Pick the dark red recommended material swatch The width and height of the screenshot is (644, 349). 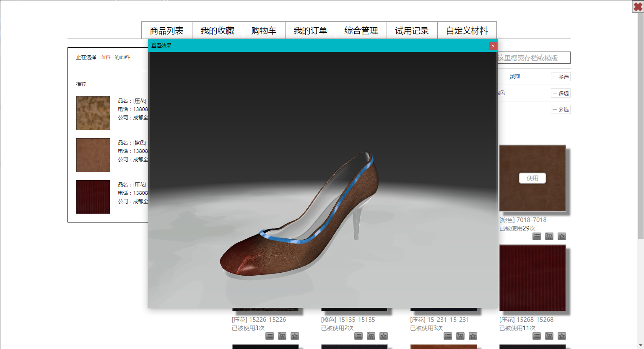point(93,197)
